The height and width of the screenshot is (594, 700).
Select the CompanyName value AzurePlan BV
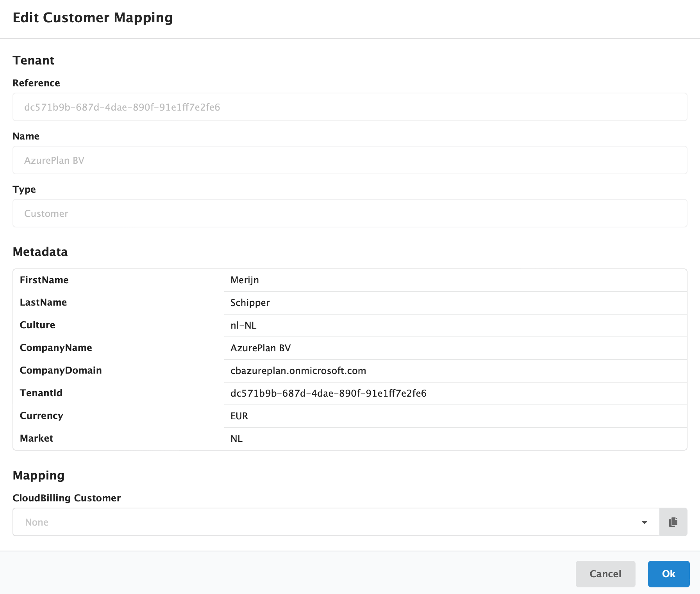pos(260,348)
